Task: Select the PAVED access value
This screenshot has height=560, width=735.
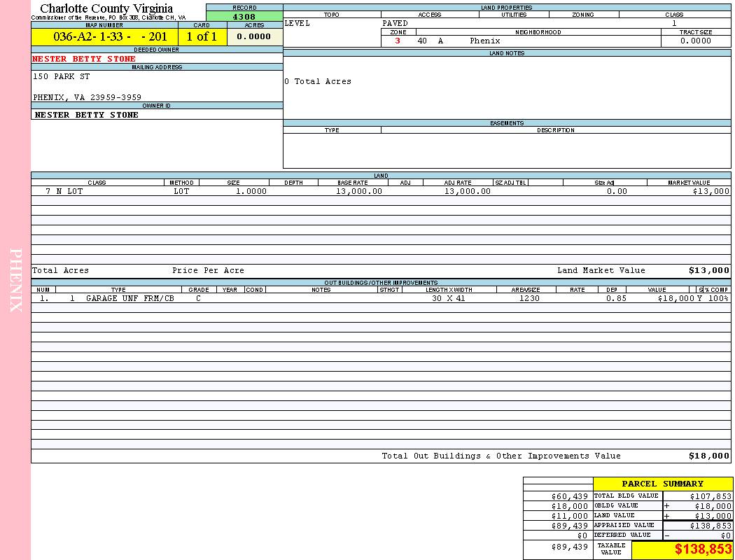Action: (395, 23)
